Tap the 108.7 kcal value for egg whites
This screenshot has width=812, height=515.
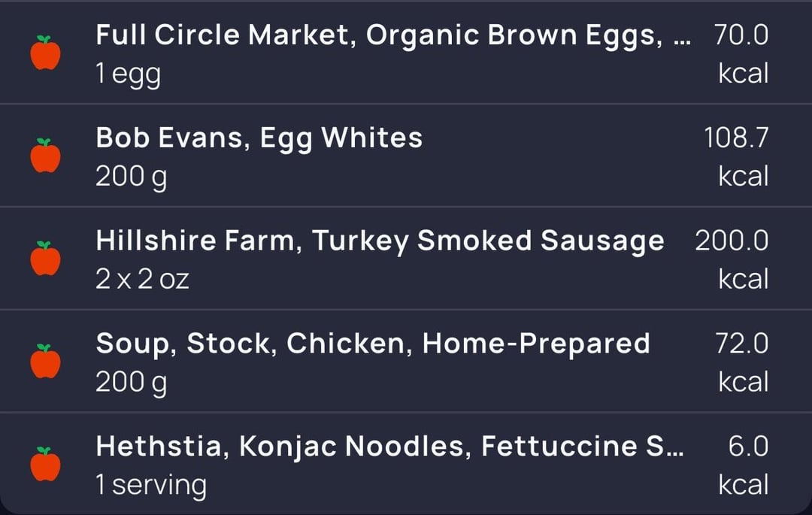coord(736,157)
